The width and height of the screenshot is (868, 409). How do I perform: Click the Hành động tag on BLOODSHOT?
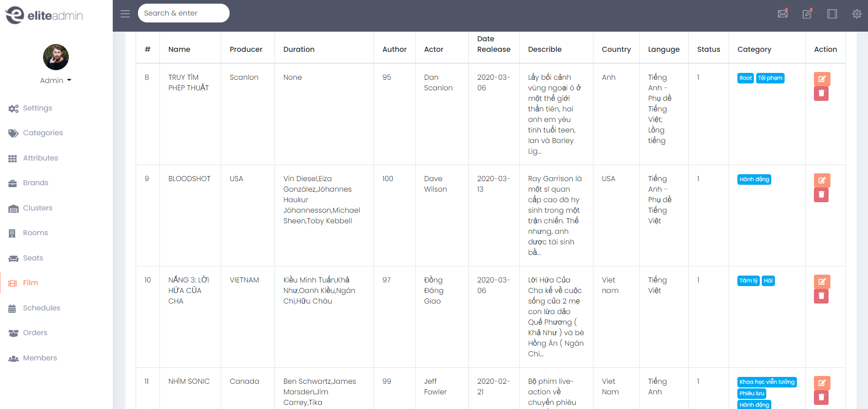pyautogui.click(x=754, y=179)
